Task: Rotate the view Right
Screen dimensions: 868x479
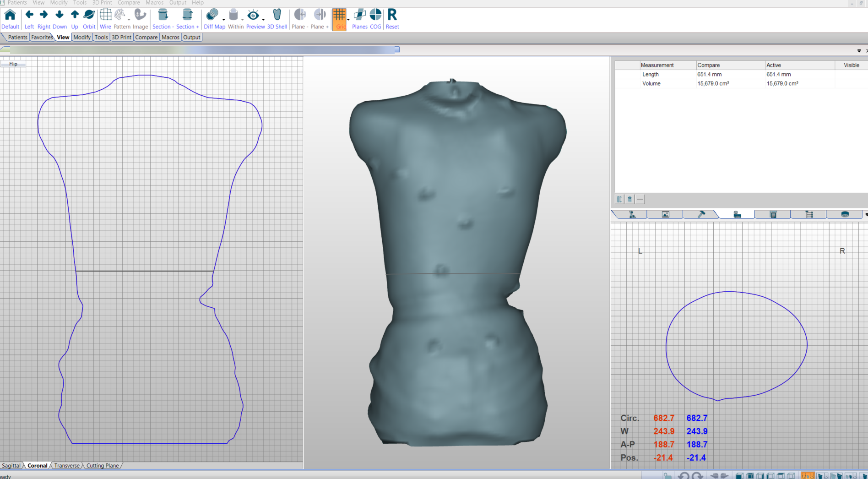Action: coord(44,19)
